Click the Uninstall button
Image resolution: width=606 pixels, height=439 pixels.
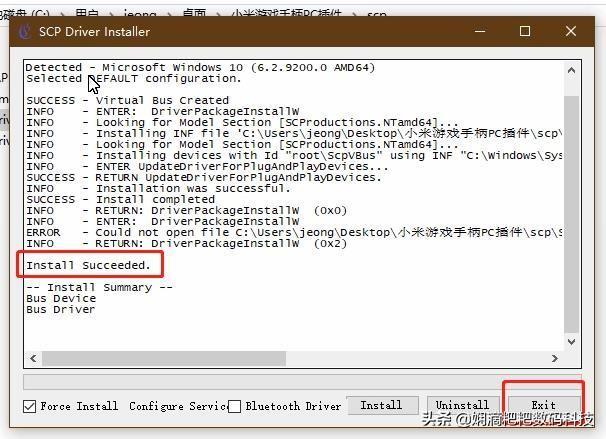click(463, 405)
